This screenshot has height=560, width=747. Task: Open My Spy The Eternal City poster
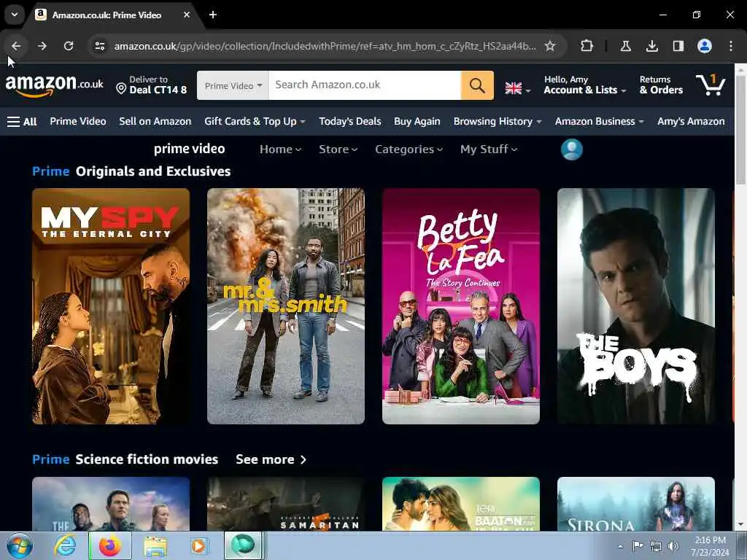coord(111,306)
